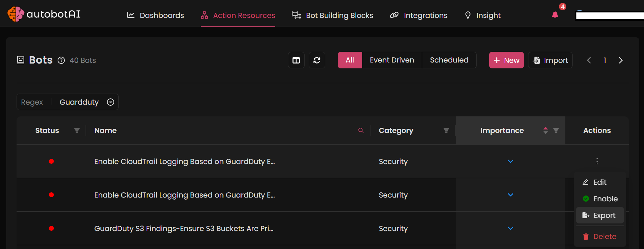Filter by Event Driven bots
Screen dimensions: 644x249
pos(392,60)
